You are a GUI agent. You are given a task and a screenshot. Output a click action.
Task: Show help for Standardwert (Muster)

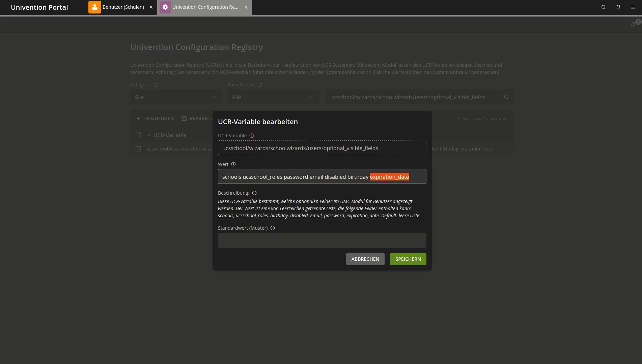273,228
